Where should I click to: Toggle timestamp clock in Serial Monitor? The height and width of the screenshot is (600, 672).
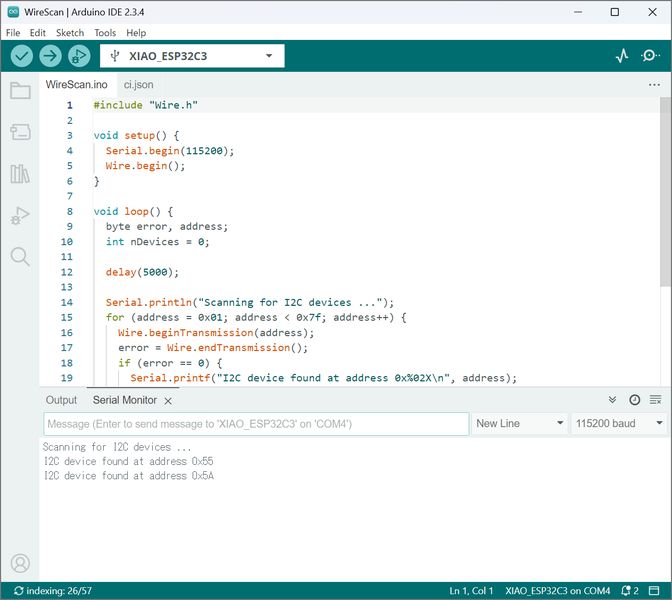[x=634, y=400]
